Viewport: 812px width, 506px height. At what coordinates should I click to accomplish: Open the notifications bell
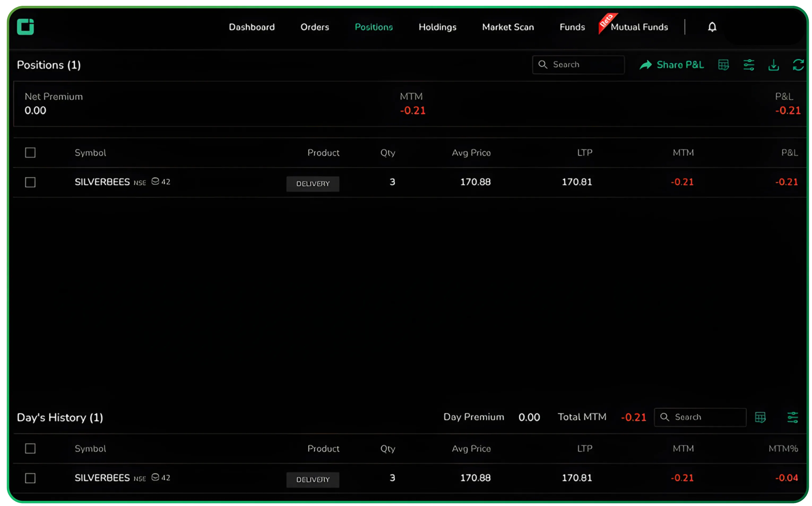tap(712, 27)
